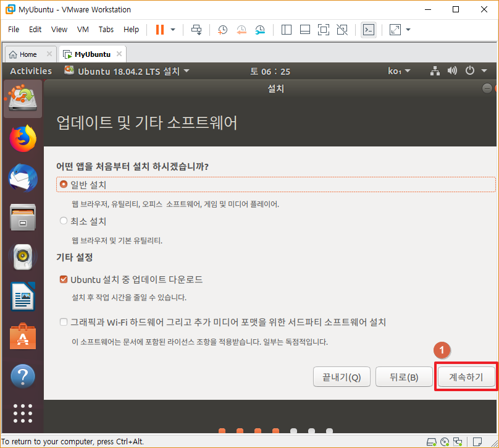The image size is (499, 448).
Task: Click the CD/DVD status icon in VMware status bar
Action: click(445, 442)
